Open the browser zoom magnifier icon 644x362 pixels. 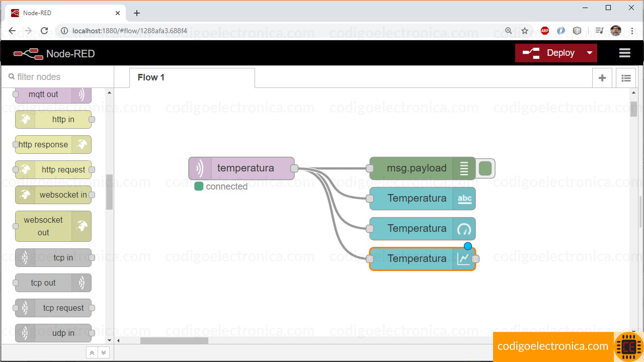coord(509,31)
